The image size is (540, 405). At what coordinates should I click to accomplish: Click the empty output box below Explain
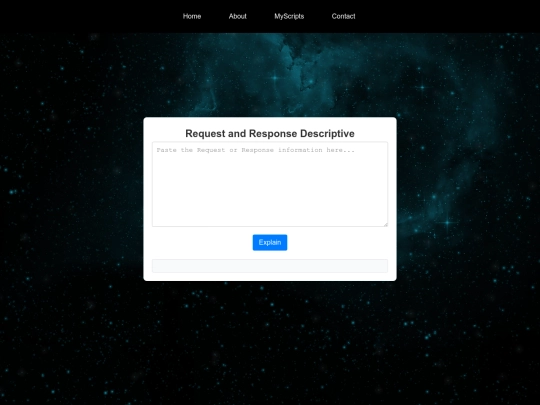tap(270, 266)
